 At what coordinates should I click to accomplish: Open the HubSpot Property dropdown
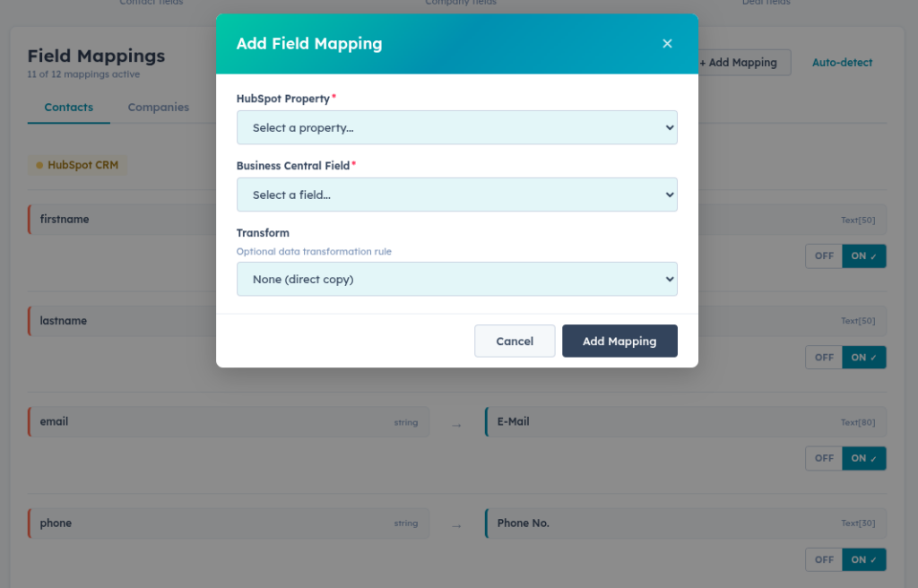pos(456,127)
